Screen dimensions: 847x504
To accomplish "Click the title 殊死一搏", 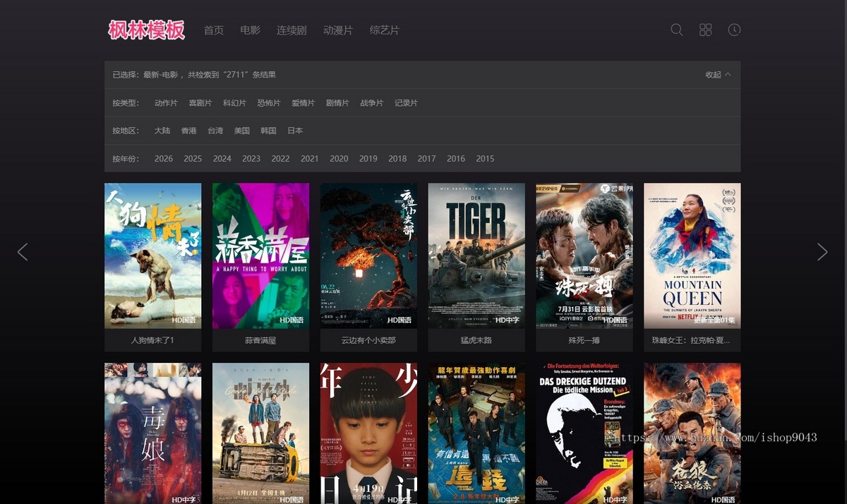I will [584, 340].
